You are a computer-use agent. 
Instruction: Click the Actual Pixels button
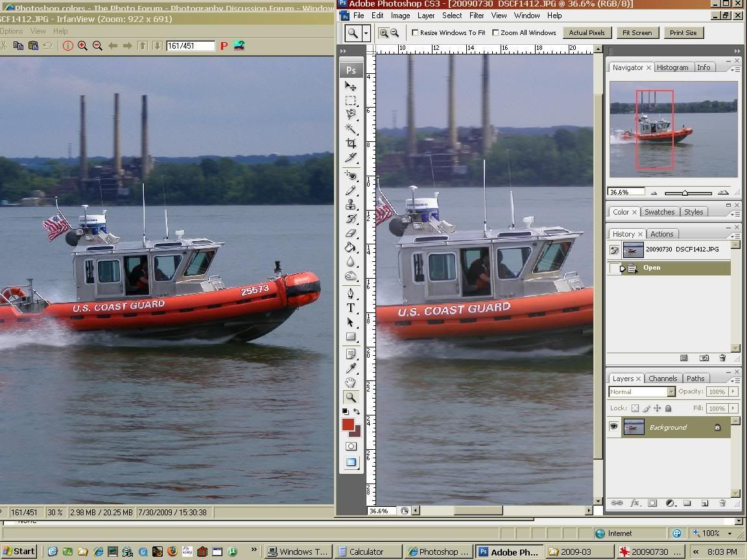pyautogui.click(x=587, y=33)
